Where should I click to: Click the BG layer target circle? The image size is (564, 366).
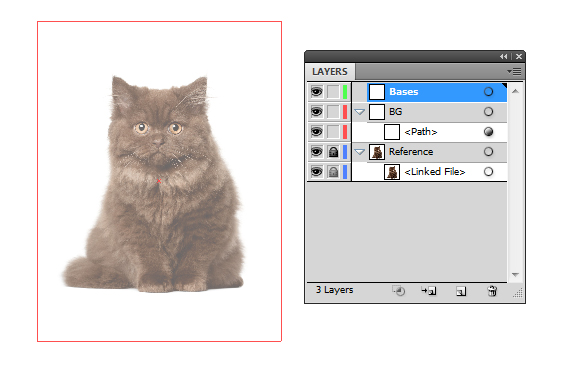pyautogui.click(x=488, y=112)
